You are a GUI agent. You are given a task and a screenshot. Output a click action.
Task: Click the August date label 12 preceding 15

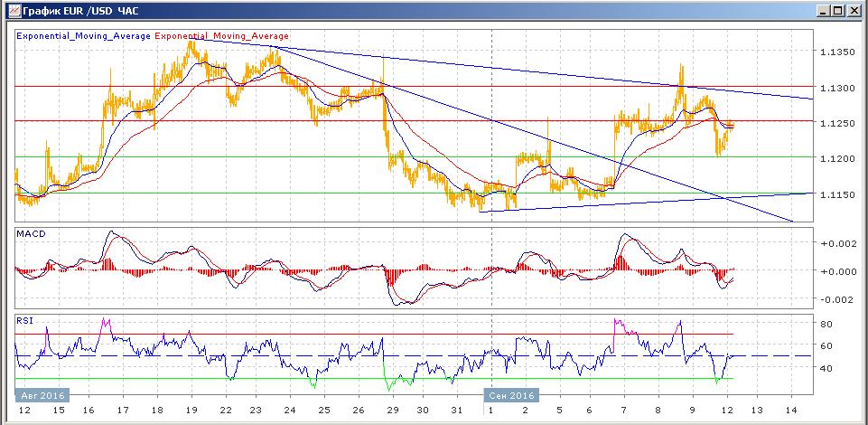pyautogui.click(x=24, y=411)
